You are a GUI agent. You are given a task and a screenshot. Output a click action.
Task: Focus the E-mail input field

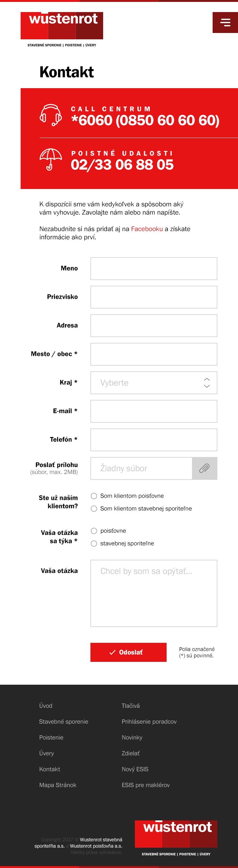click(154, 411)
